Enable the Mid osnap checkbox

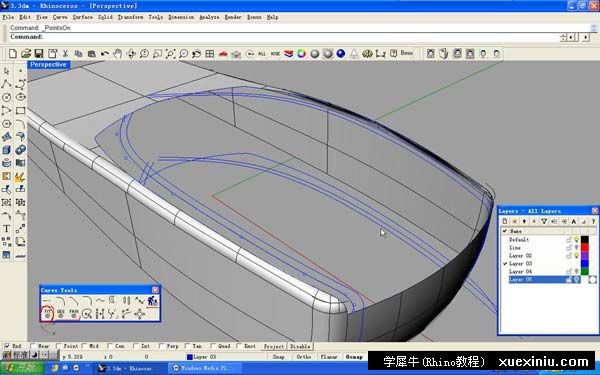point(84,346)
